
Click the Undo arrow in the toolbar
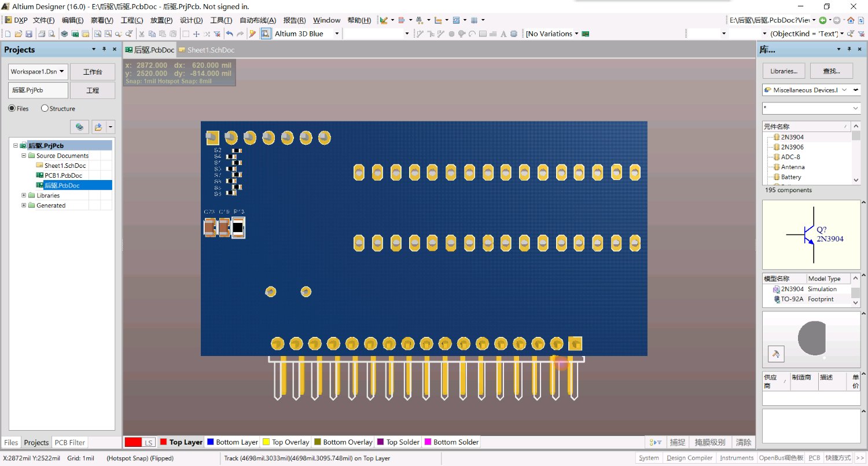(230, 34)
